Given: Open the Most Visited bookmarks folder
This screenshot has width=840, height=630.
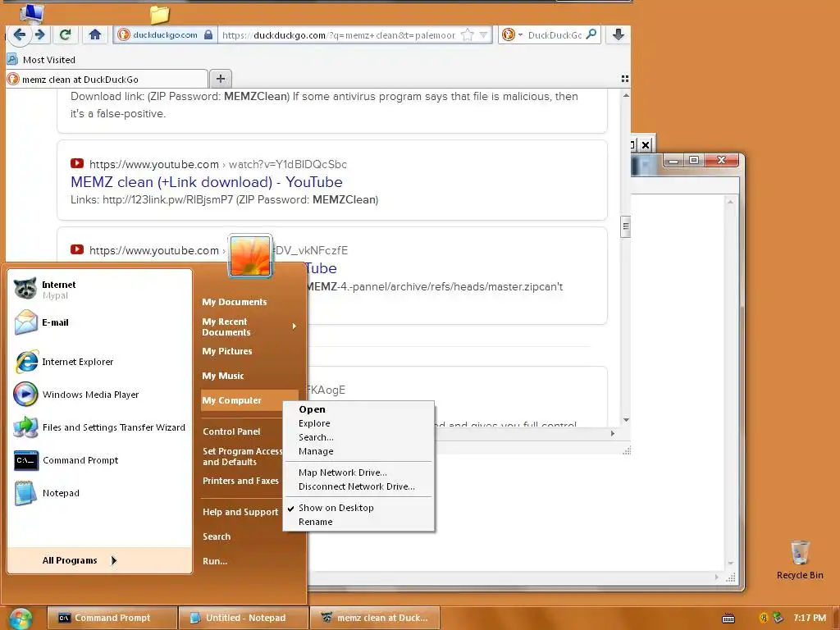Looking at the screenshot, I should pyautogui.click(x=42, y=59).
